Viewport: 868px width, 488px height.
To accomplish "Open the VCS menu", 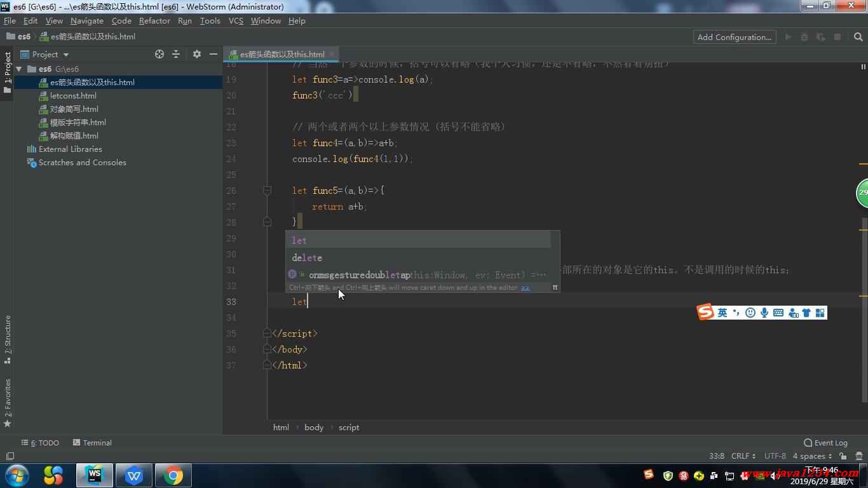I will click(x=236, y=21).
